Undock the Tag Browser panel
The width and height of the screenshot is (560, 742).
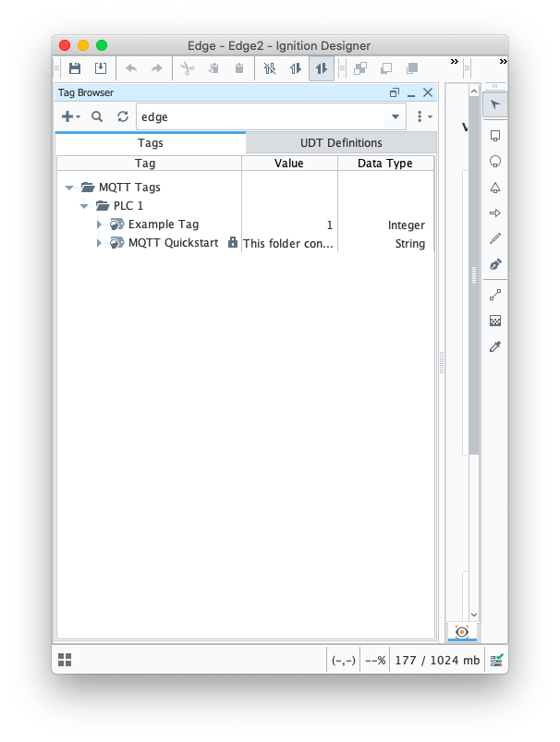(x=395, y=92)
